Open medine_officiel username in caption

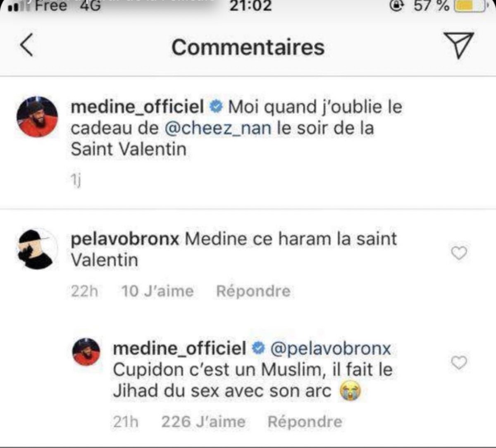(137, 107)
